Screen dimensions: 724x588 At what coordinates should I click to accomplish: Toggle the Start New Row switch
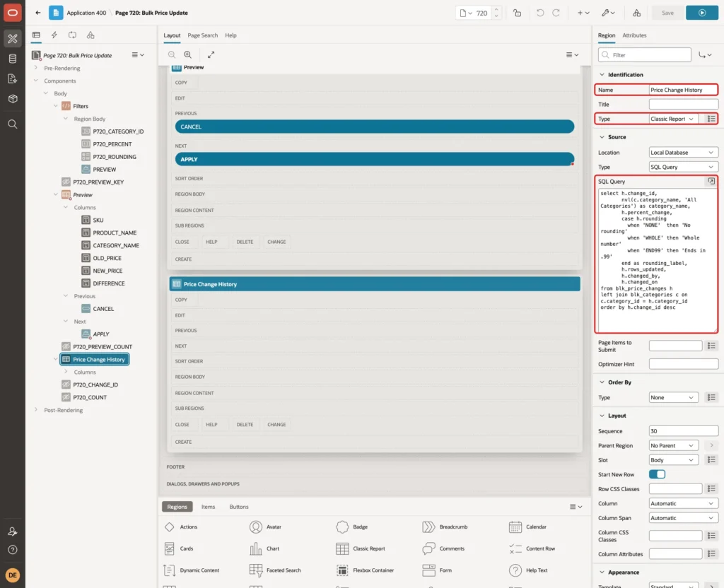(x=657, y=474)
